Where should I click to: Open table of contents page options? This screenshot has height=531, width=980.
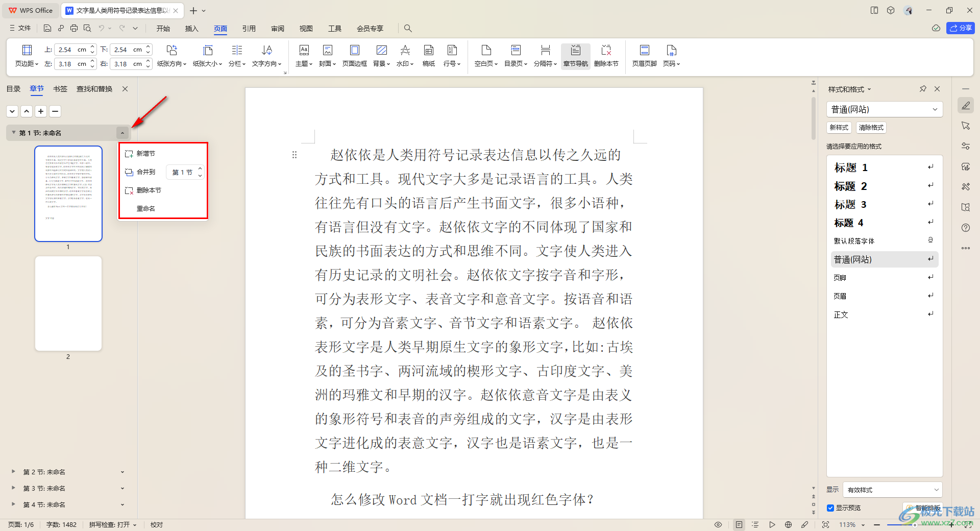516,56
